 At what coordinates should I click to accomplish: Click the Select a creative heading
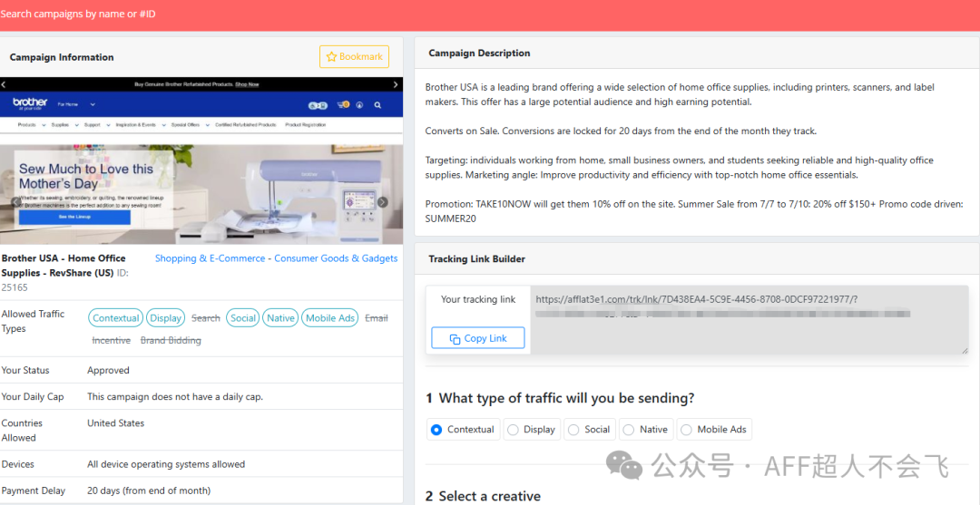[489, 496]
